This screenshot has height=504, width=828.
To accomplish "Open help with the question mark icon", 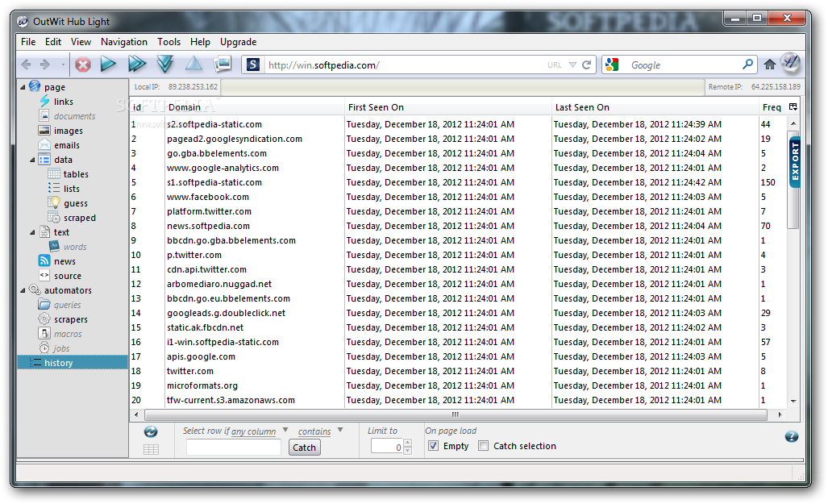I will (791, 436).
